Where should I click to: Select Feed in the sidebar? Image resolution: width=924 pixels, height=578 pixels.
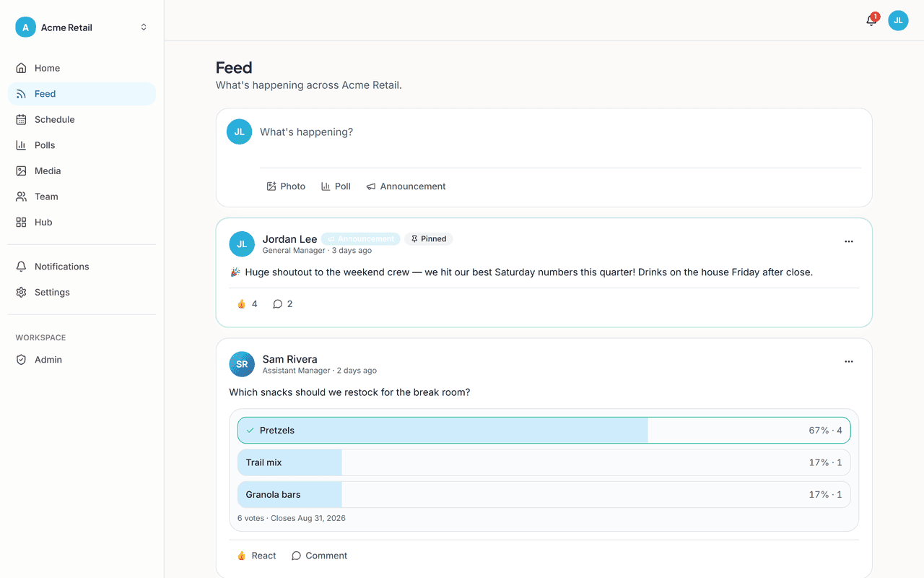point(82,94)
